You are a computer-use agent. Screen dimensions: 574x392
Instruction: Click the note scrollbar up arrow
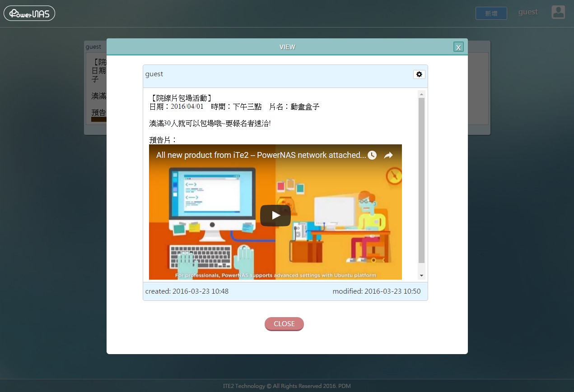pyautogui.click(x=422, y=94)
